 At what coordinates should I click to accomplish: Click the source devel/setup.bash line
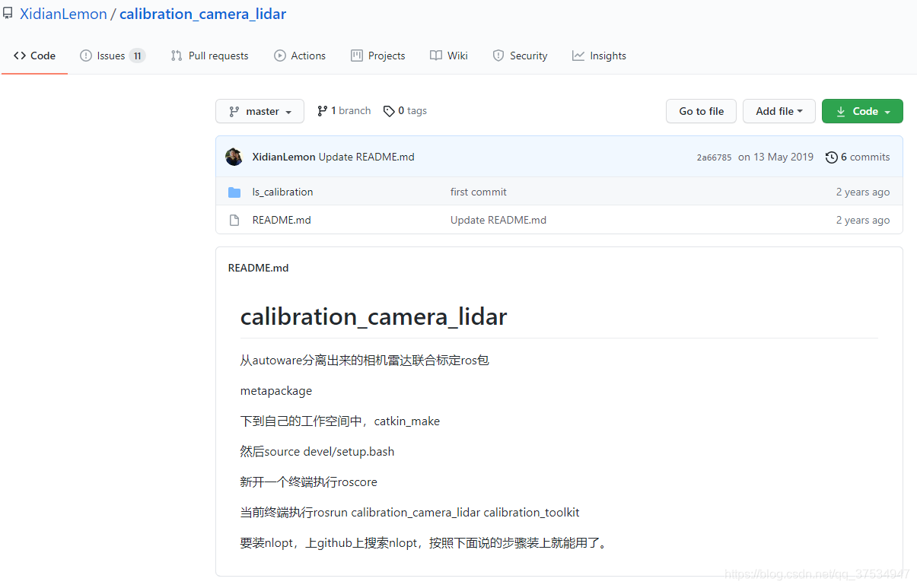(317, 452)
